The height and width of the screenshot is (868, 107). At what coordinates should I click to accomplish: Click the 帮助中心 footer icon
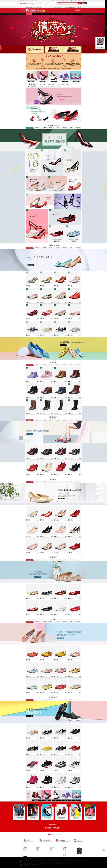[x=75, y=841]
